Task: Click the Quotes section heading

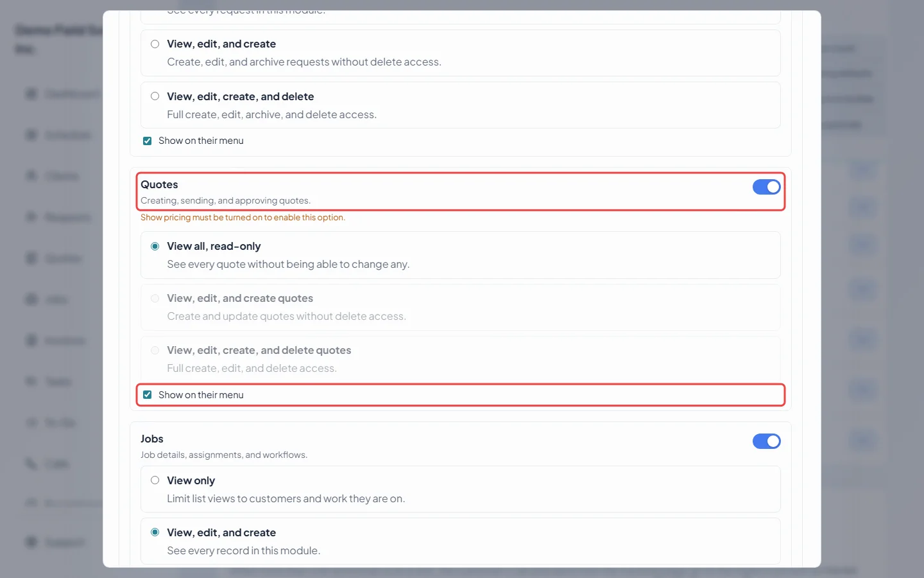Action: (x=159, y=185)
